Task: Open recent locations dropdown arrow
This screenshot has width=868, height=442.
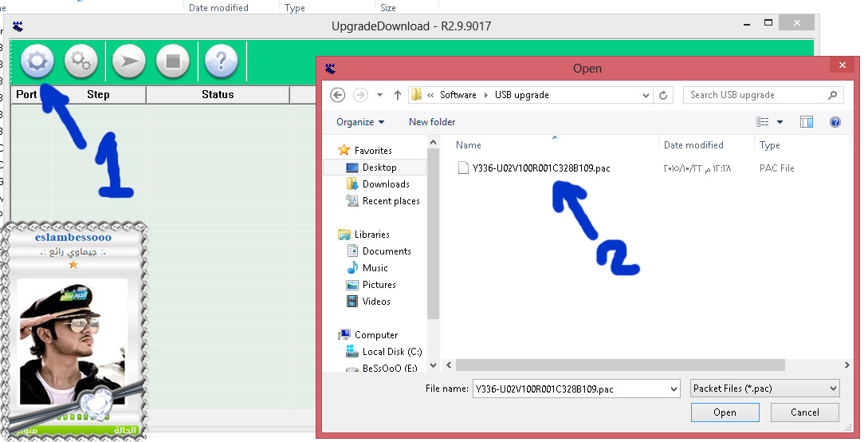Action: pyautogui.click(x=379, y=95)
